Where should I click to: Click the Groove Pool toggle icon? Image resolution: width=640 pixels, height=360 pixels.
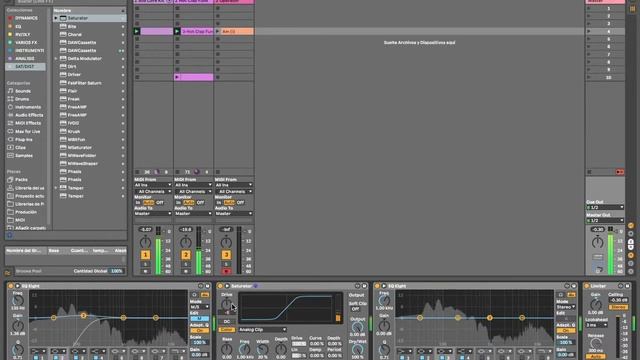coord(8,273)
